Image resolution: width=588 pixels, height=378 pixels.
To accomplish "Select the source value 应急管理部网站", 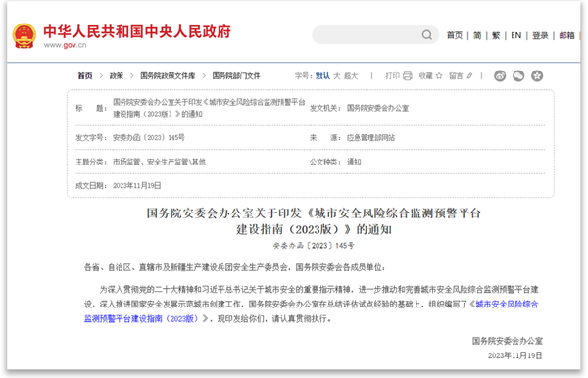I will click(x=370, y=137).
